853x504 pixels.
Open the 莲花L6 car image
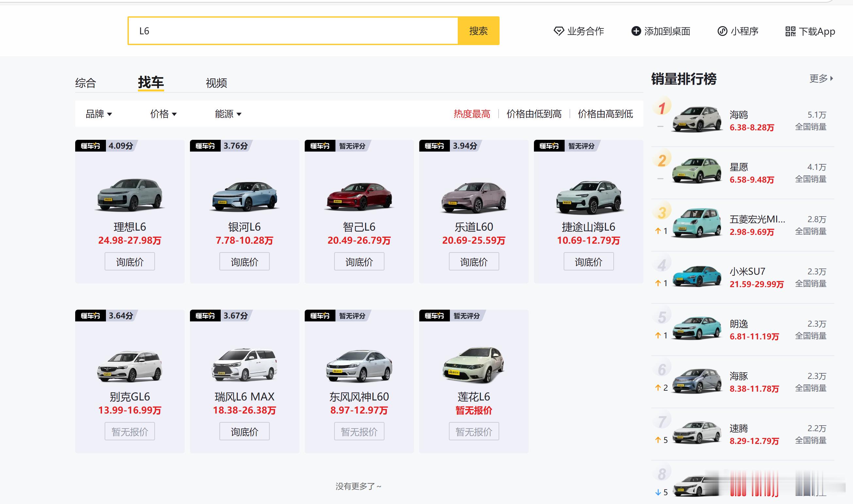tap(474, 365)
